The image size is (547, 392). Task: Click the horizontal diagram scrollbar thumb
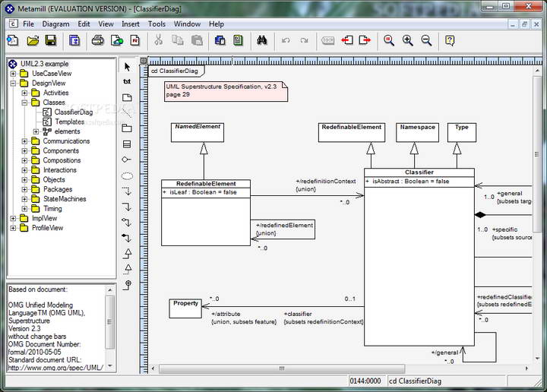[282, 368]
